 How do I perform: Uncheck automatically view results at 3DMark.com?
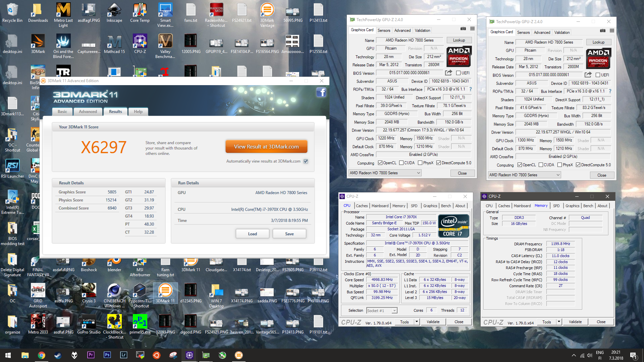[x=306, y=161]
